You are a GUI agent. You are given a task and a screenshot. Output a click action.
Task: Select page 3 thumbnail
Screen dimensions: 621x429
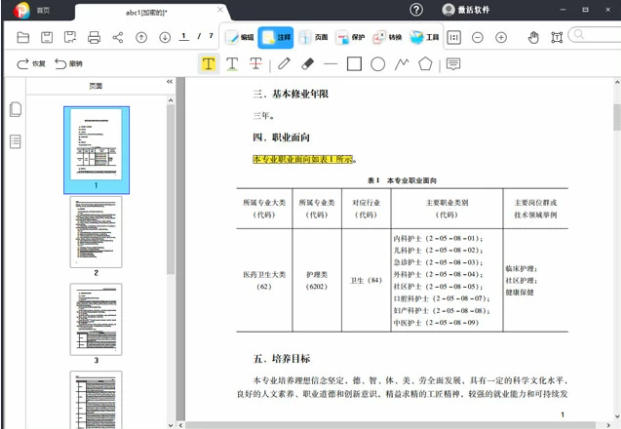[x=96, y=319]
